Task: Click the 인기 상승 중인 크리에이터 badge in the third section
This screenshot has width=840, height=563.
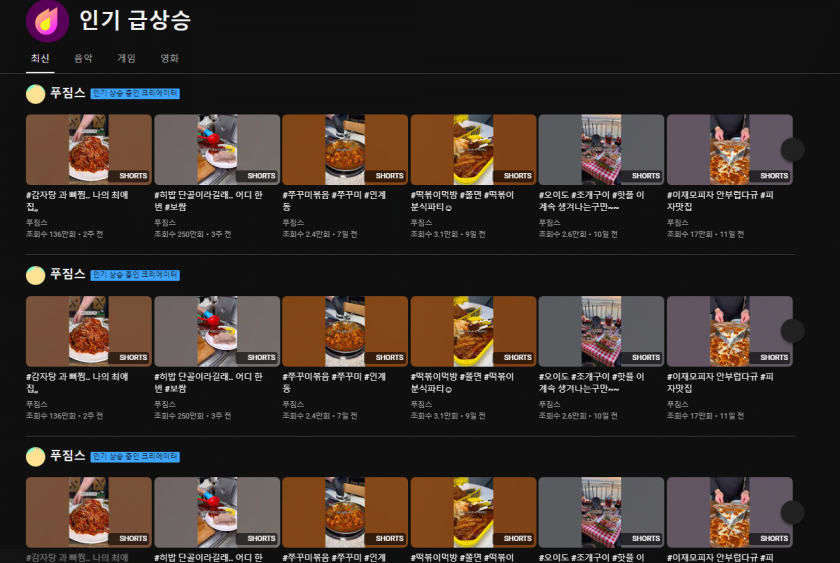Action: pyautogui.click(x=135, y=457)
